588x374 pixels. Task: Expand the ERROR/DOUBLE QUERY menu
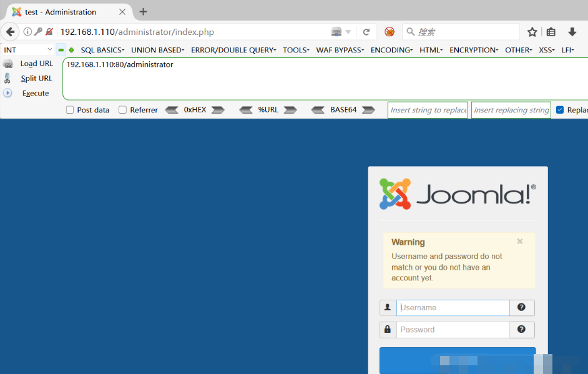coord(233,50)
